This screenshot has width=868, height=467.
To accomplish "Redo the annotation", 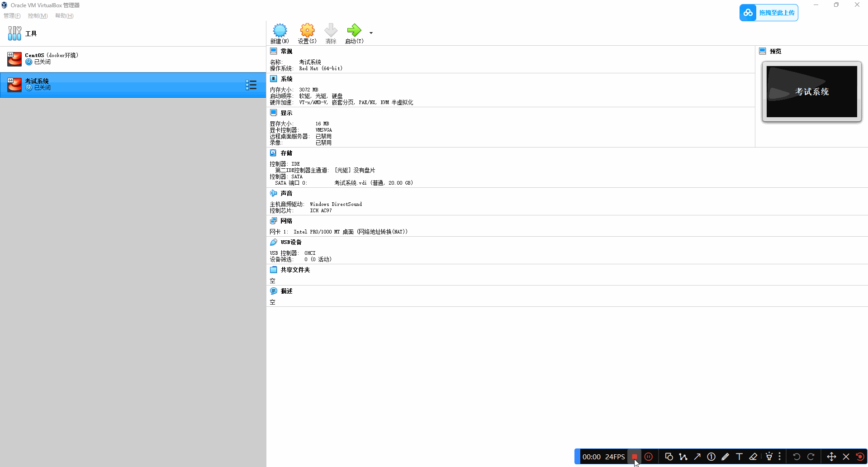I will tap(811, 457).
